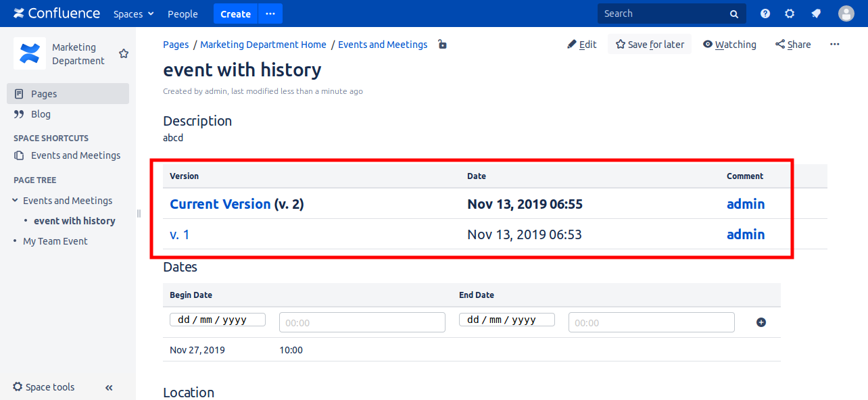This screenshot has height=400, width=868.
Task: Open the notifications icon in header
Action: tap(816, 14)
